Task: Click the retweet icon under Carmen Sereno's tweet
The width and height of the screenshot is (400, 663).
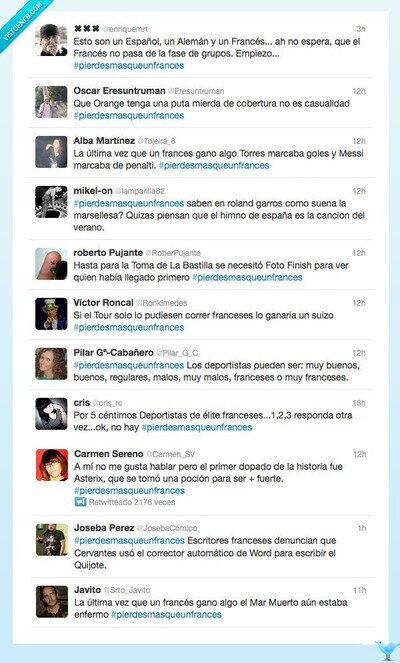Action: [80, 502]
